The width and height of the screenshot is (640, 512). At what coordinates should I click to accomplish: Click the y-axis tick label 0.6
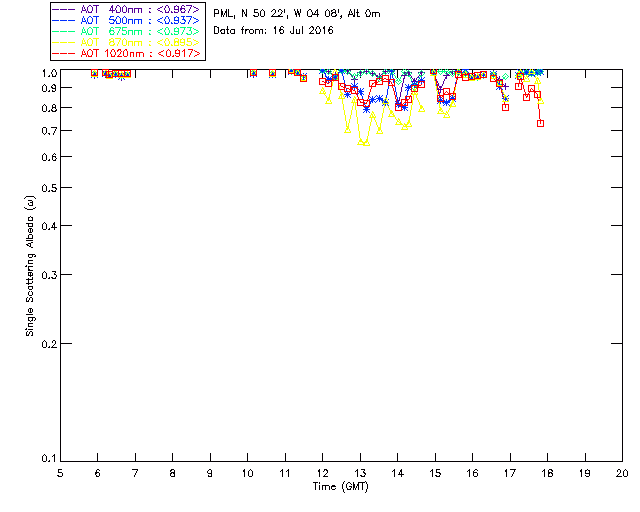click(x=49, y=157)
